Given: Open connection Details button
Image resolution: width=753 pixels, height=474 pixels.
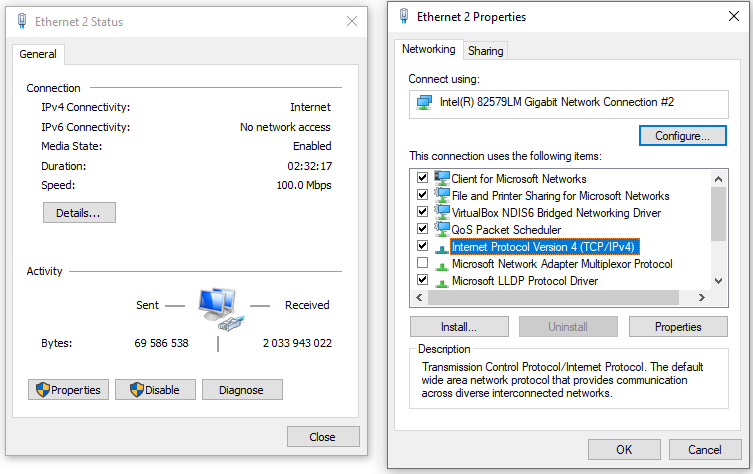Looking at the screenshot, I should click(79, 213).
